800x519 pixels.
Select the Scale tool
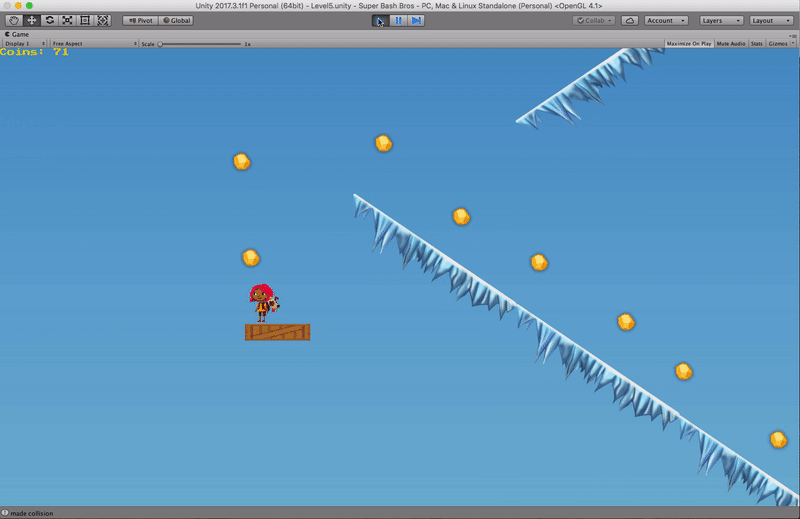67,20
